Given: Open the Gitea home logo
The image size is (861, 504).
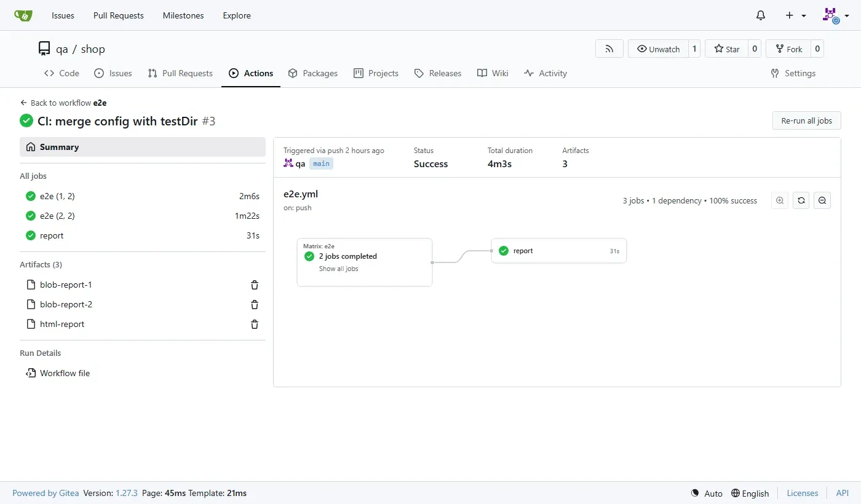Looking at the screenshot, I should click(x=23, y=15).
